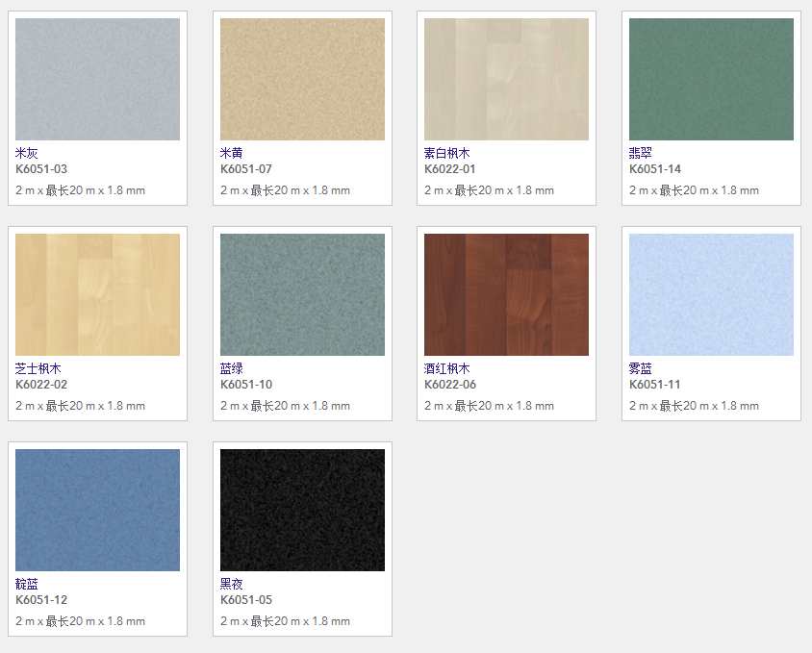Screen dimensions: 812x653
Task: Select the 靛蓝 indigo swatch image
Action: point(97,510)
